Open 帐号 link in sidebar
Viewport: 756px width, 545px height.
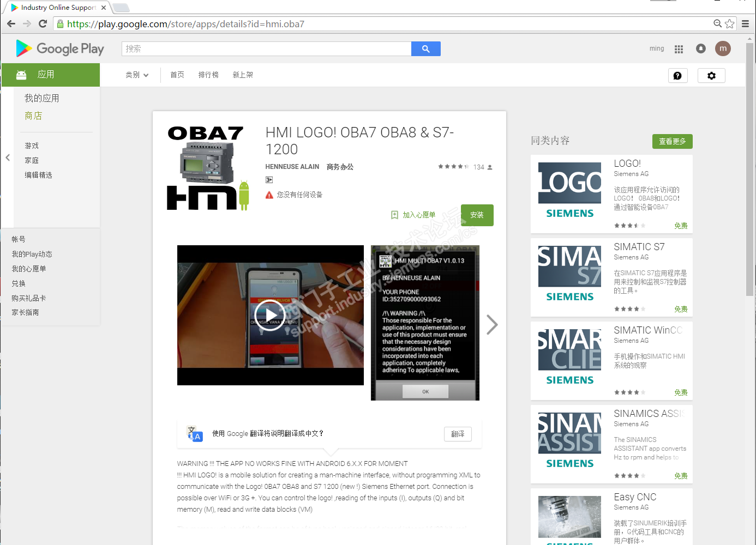pyautogui.click(x=19, y=239)
